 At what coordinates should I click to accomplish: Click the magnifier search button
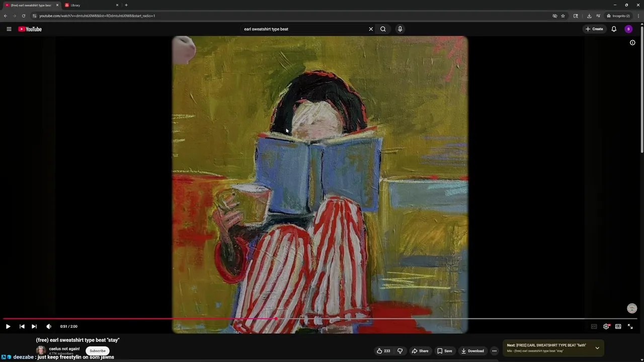(x=383, y=29)
